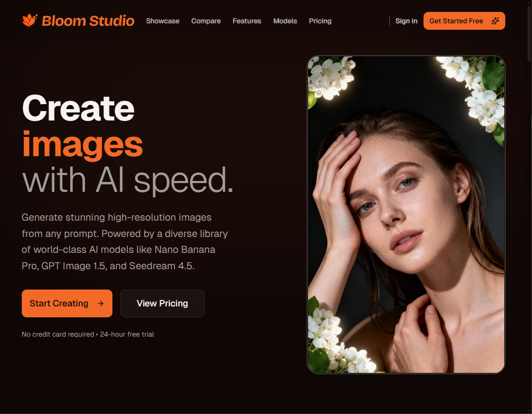Open Pricing from the top navbar
The image size is (532, 414).
320,21
